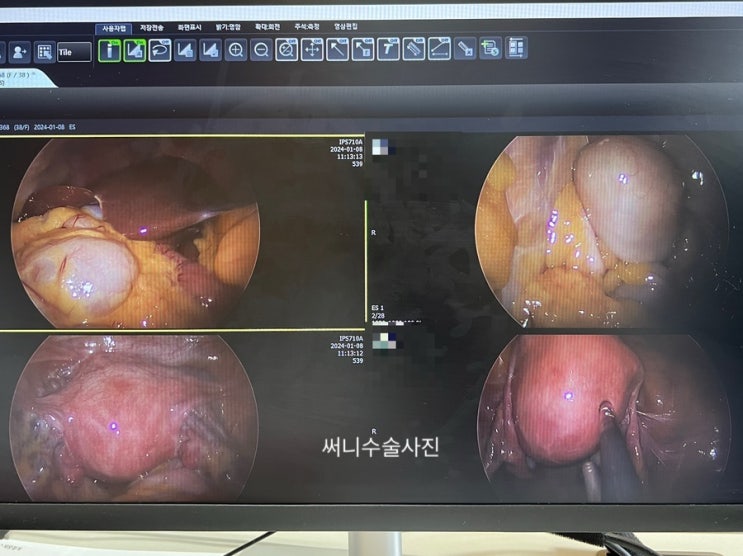Open the 확대:회전 tab

pyautogui.click(x=267, y=27)
